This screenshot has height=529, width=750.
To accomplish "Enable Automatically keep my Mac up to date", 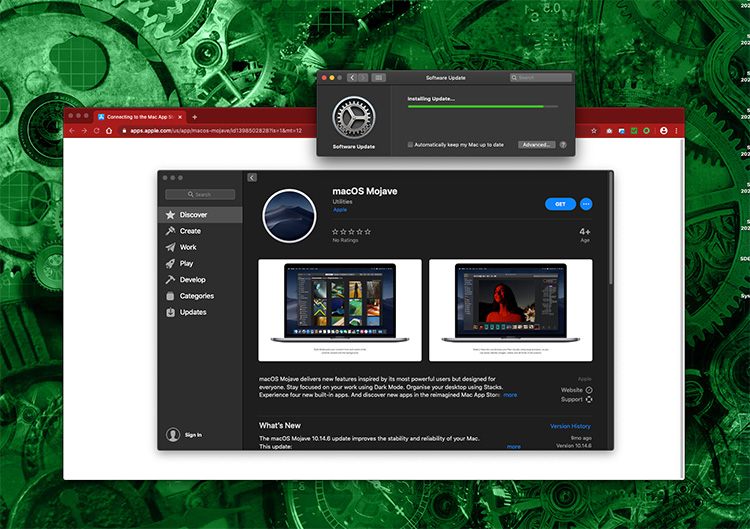I will [x=410, y=144].
